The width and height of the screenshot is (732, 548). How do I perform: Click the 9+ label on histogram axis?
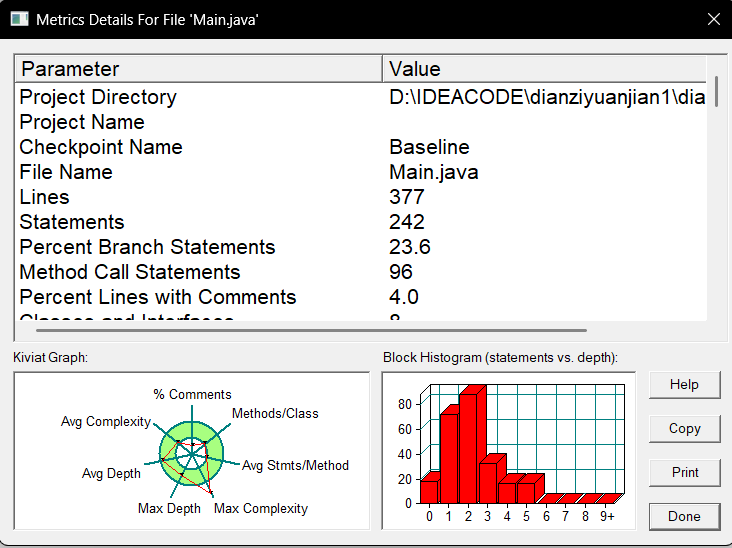[607, 516]
